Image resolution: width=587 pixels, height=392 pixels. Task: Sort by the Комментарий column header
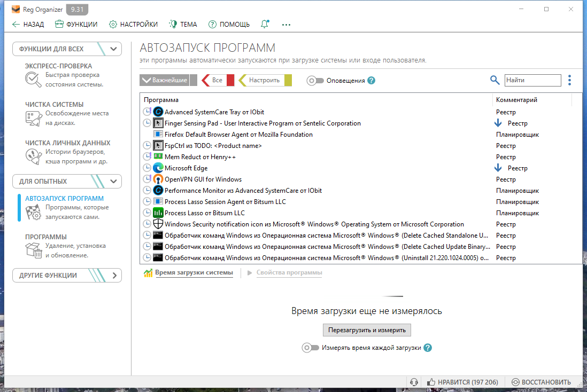tap(532, 100)
